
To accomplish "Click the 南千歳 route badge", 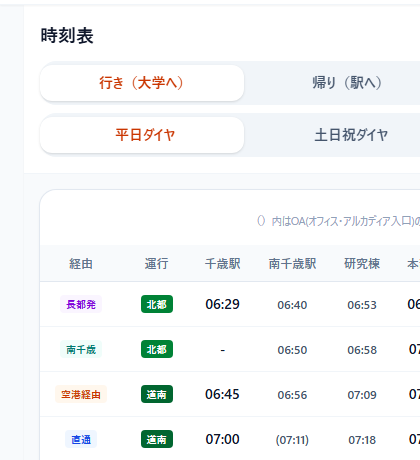I will tap(81, 349).
